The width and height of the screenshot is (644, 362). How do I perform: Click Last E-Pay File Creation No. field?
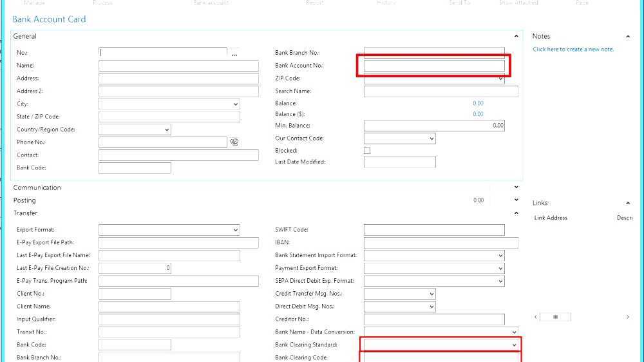[135, 268]
